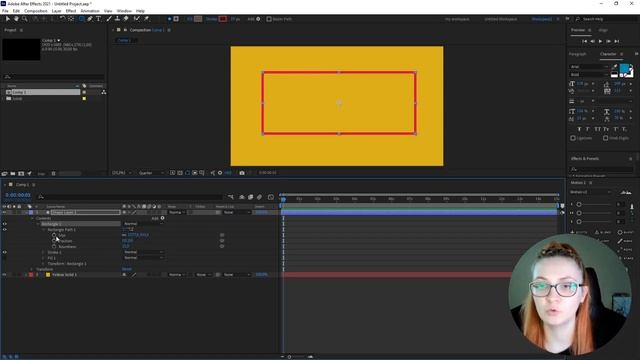This screenshot has width=640, height=360.
Task: Click Reset link beside Transform
Action: [127, 269]
